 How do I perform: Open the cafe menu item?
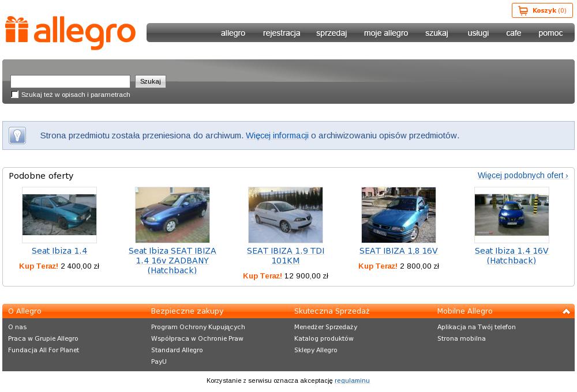(x=514, y=33)
